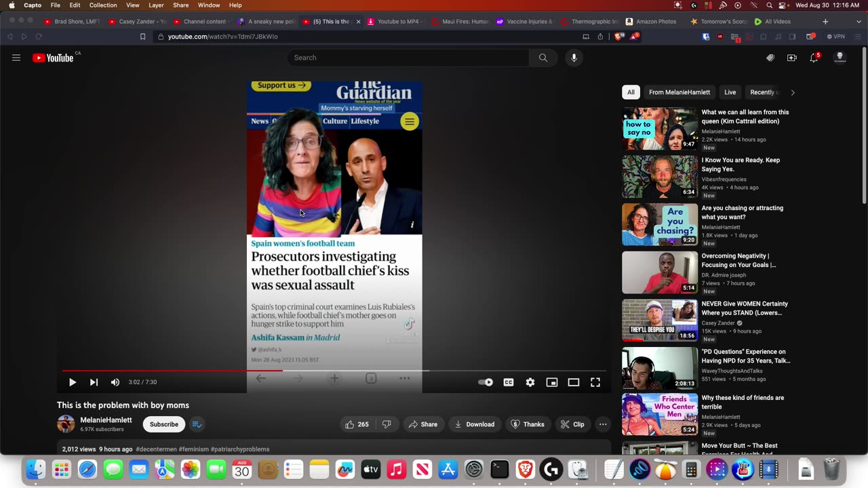
Task: Open MelanieHamlett channel avatar
Action: point(66,424)
